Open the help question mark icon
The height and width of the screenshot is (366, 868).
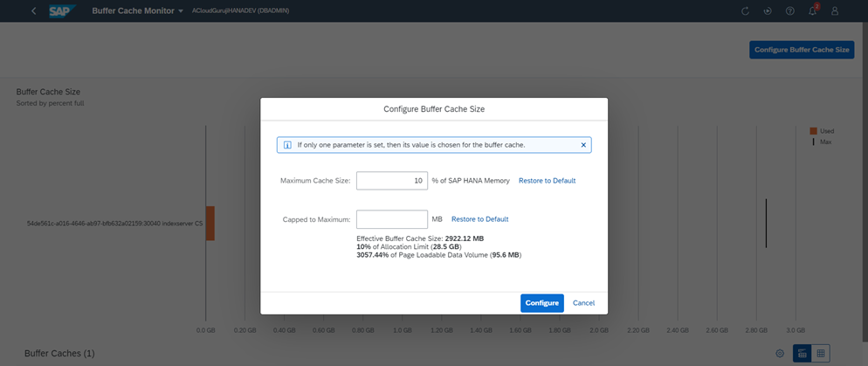(x=790, y=11)
